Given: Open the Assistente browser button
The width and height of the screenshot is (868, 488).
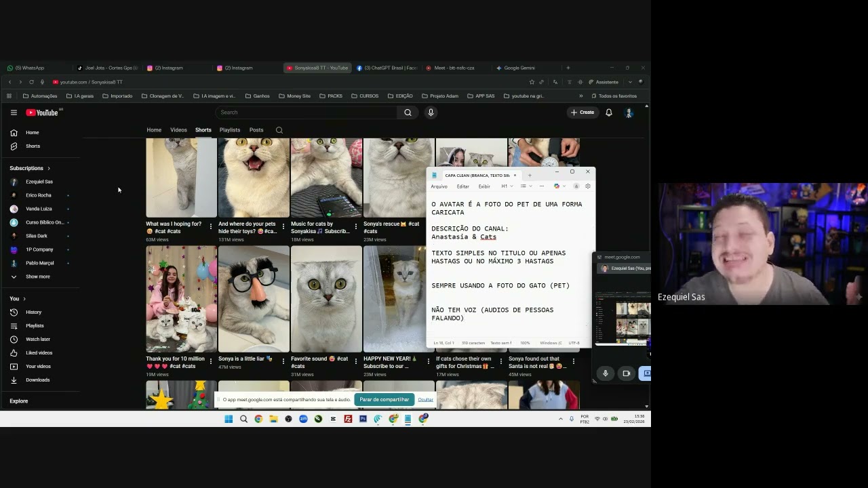Looking at the screenshot, I should (604, 82).
